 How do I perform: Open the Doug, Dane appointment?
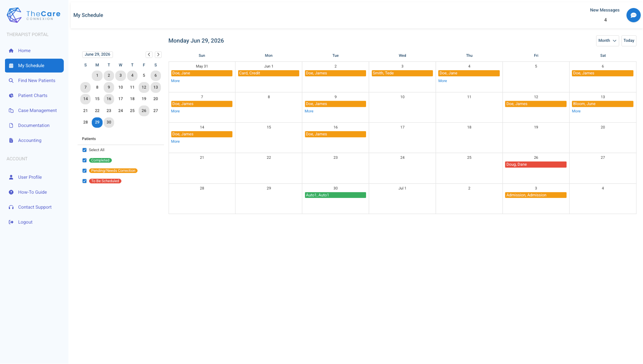535,165
